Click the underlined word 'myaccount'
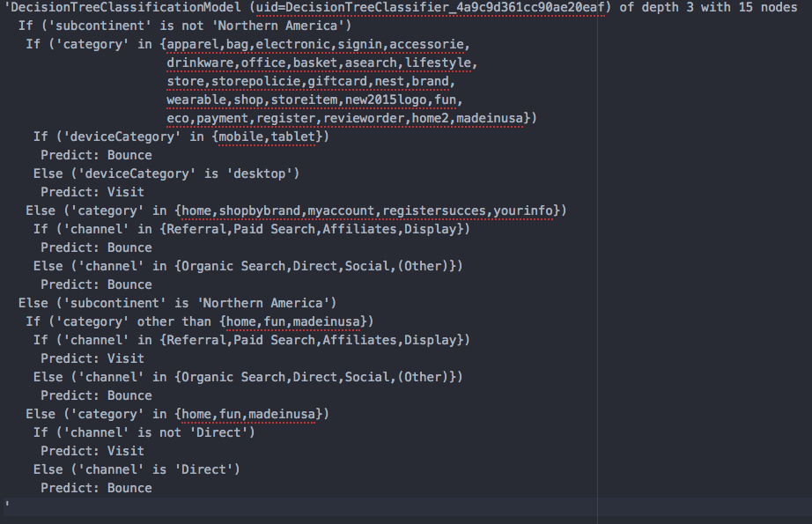812x524 pixels. click(x=341, y=210)
